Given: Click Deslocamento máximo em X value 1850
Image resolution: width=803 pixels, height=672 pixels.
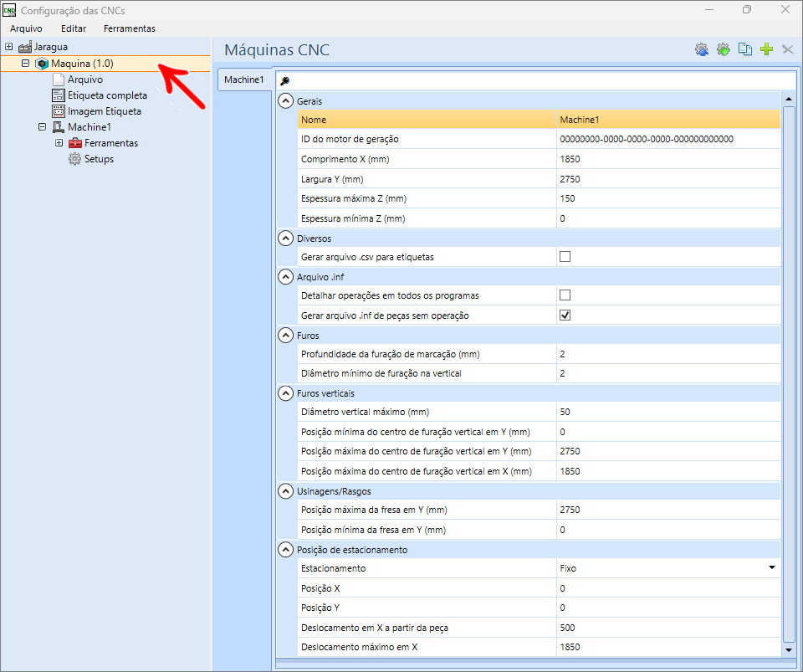Looking at the screenshot, I should pyautogui.click(x=668, y=647).
